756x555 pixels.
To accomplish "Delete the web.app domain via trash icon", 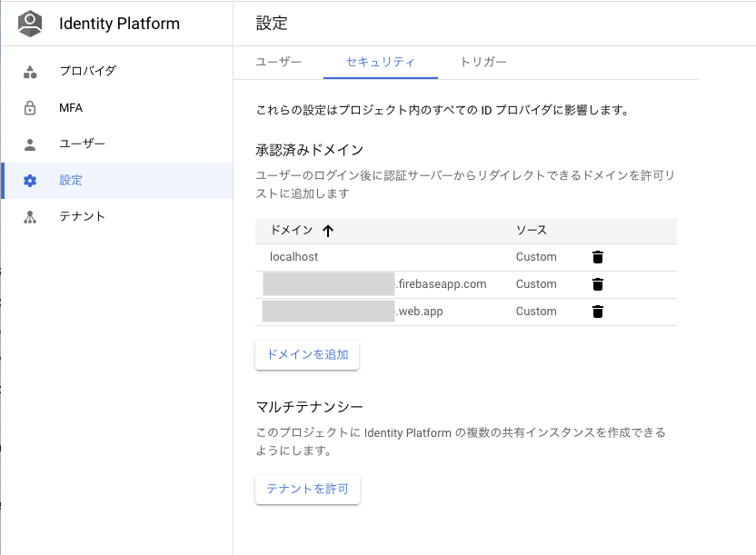I will (597, 312).
